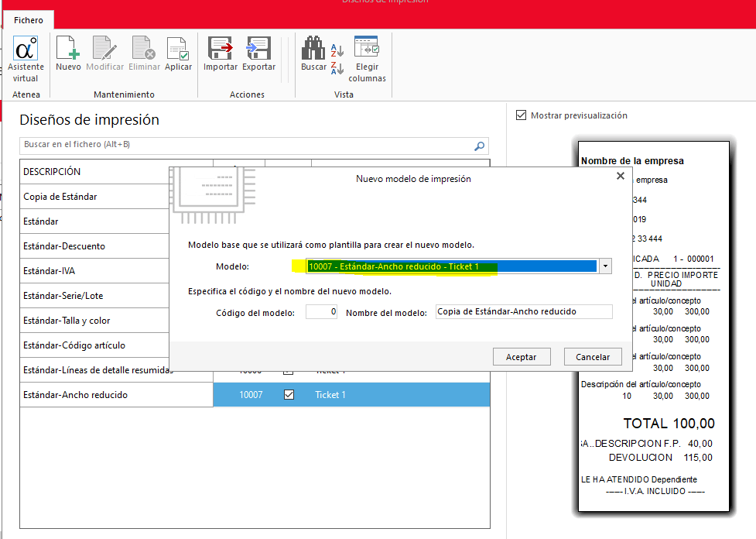
Task: Click the Aplicar toolbar icon
Action: (178, 50)
